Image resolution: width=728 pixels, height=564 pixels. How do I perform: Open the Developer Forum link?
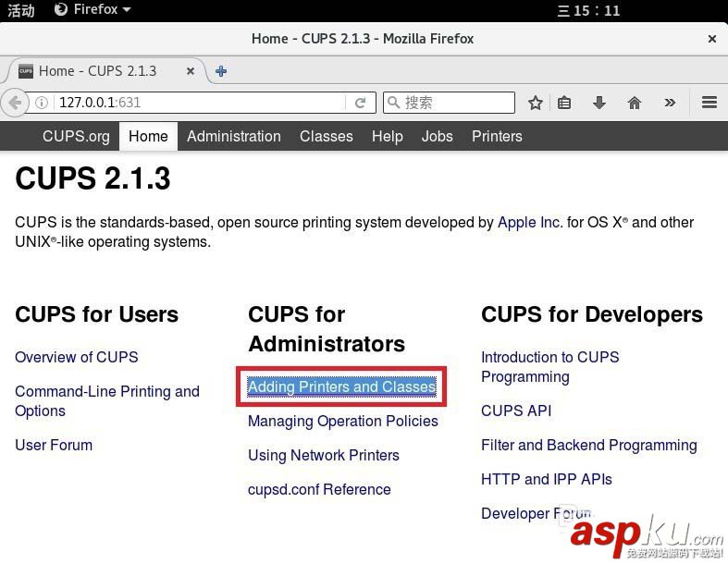click(536, 513)
